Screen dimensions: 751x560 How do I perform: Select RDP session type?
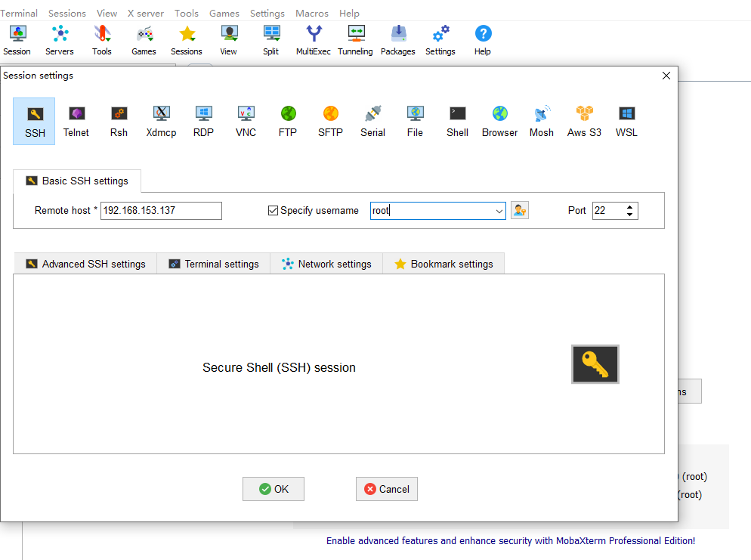[x=203, y=121]
